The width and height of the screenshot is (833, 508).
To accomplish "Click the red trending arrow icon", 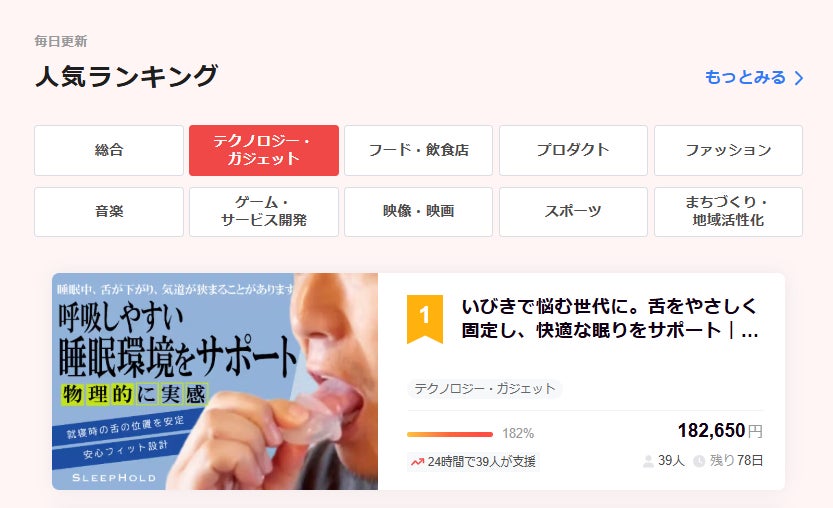I will [x=417, y=462].
